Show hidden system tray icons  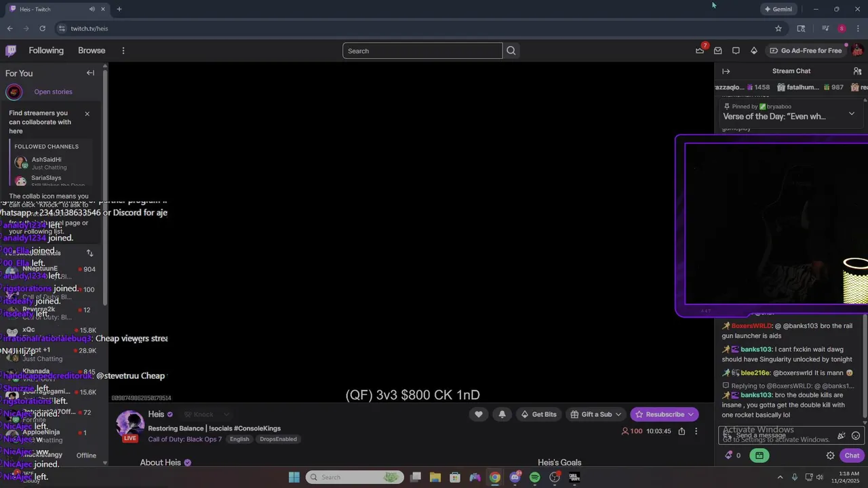coord(780,477)
